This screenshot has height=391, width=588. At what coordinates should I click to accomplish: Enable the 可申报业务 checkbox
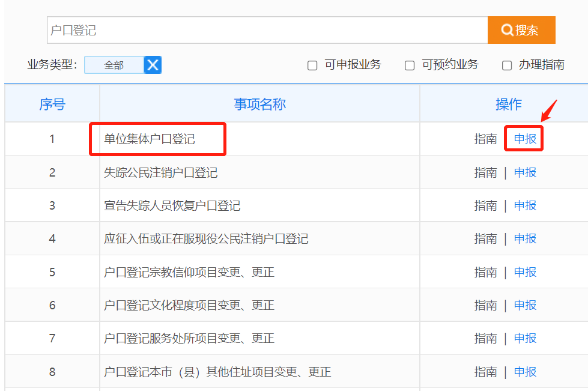pos(312,65)
